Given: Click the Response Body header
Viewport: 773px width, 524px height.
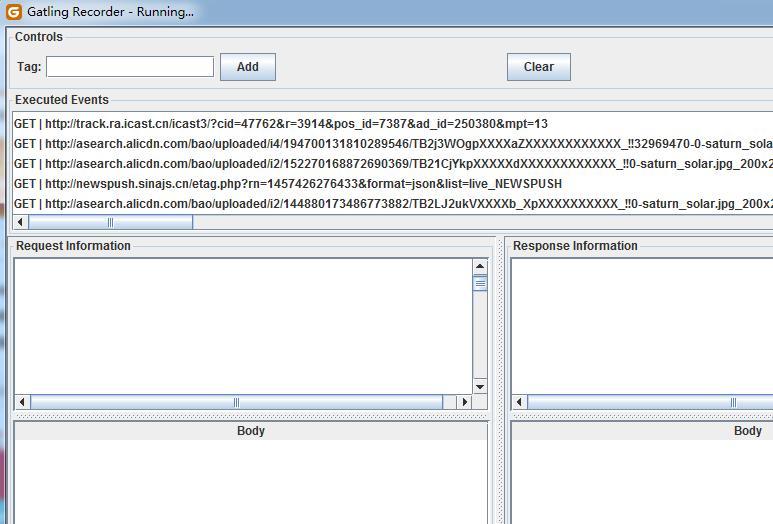Looking at the screenshot, I should pos(643,431).
